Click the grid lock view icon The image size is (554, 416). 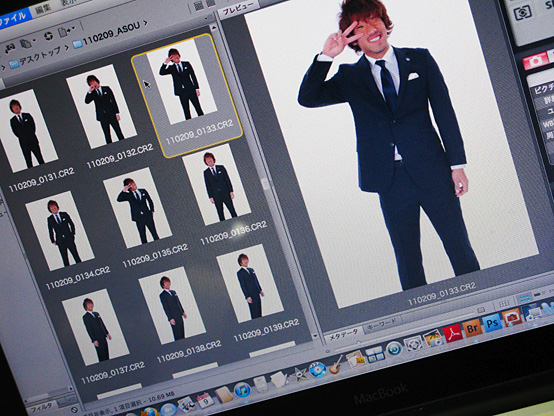[x=503, y=303]
